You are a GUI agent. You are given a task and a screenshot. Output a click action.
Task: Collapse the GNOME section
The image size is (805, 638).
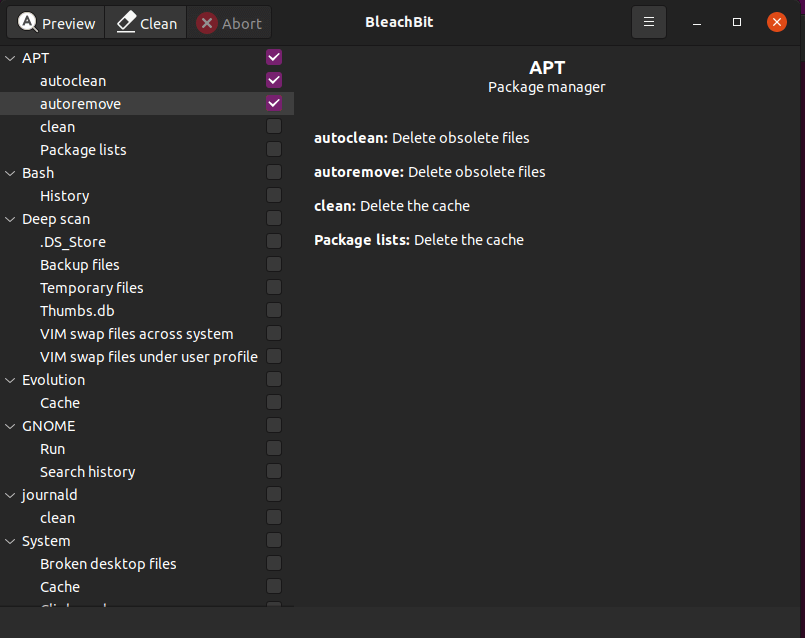pyautogui.click(x=9, y=425)
